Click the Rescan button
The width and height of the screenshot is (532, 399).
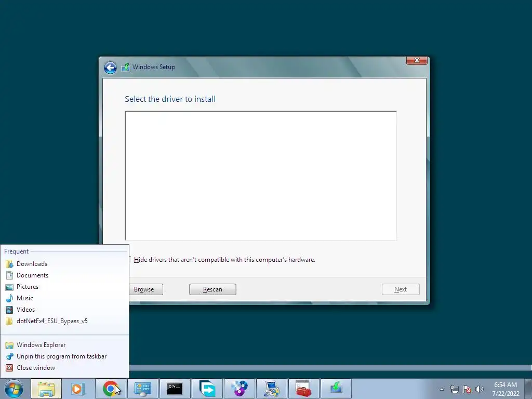(x=212, y=289)
